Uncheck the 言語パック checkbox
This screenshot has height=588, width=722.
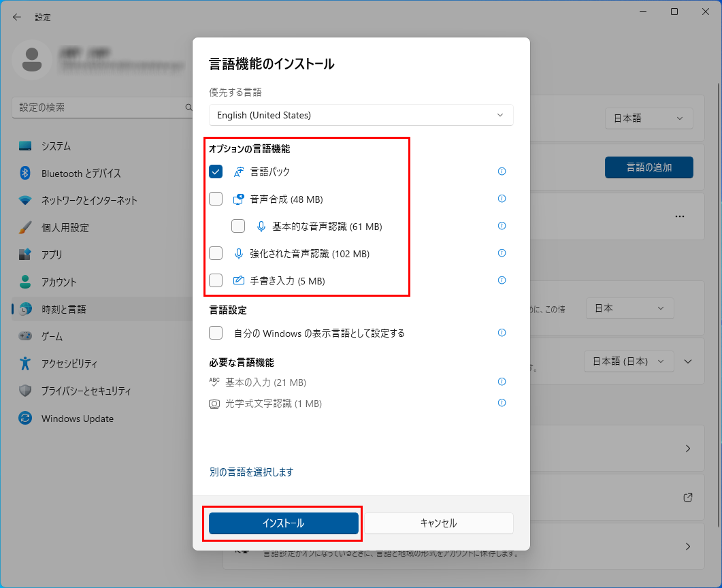216,171
